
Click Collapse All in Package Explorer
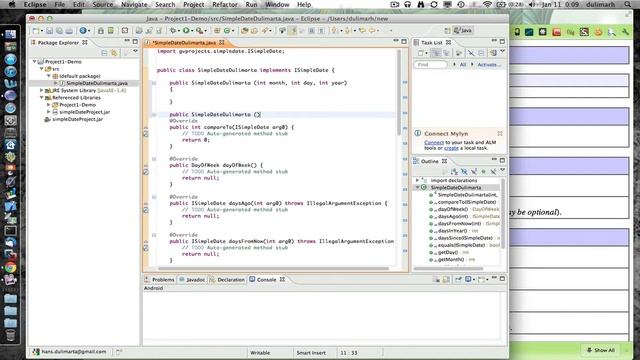coord(104,53)
